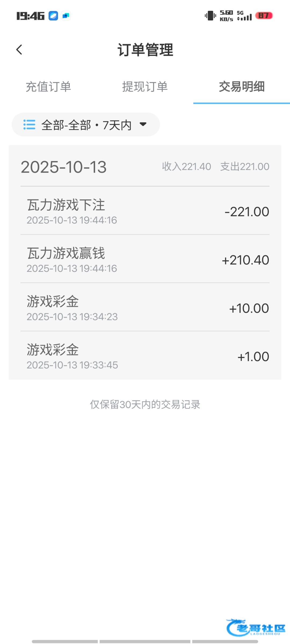This screenshot has height=644, width=290.
Task: Tap the 订单管理 page title
Action: tap(145, 50)
